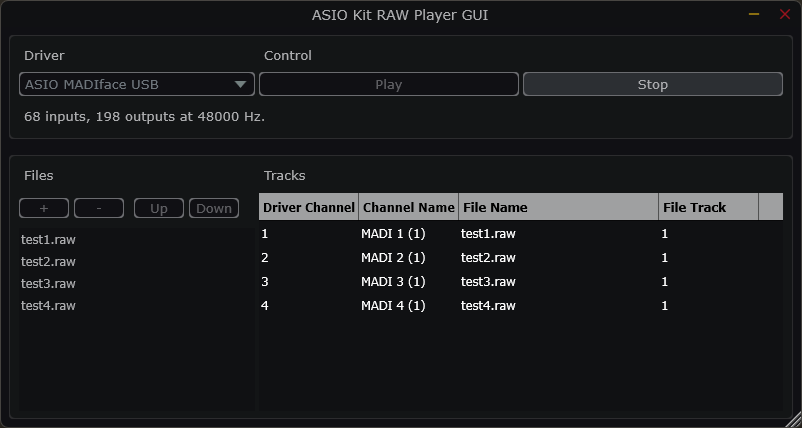Remove a file with the - button
802x428 pixels.
pos(99,208)
